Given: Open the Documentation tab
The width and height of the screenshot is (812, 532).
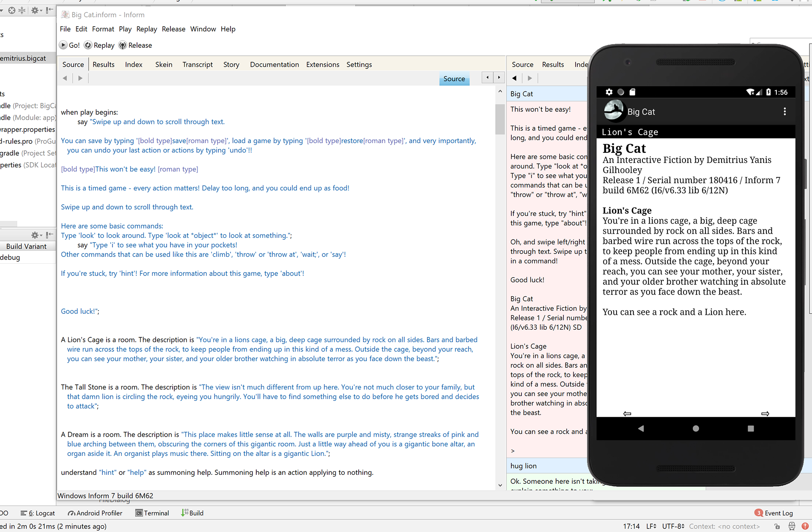Looking at the screenshot, I should coord(274,64).
